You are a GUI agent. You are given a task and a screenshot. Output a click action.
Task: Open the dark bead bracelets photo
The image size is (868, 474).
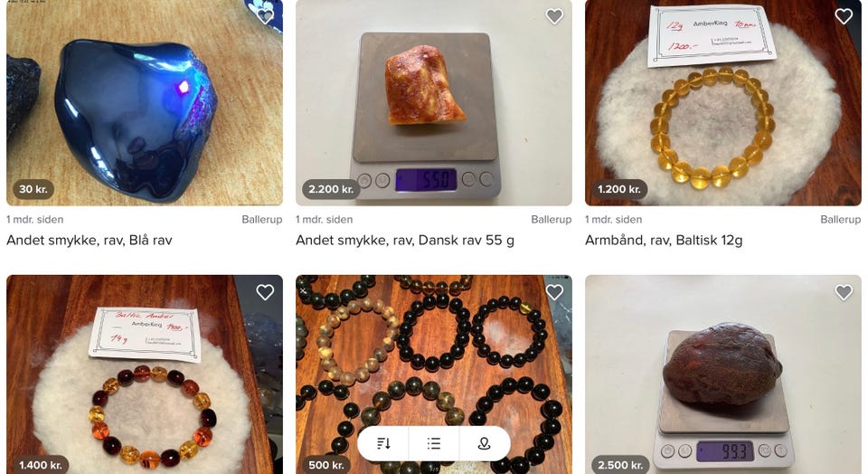click(x=433, y=355)
